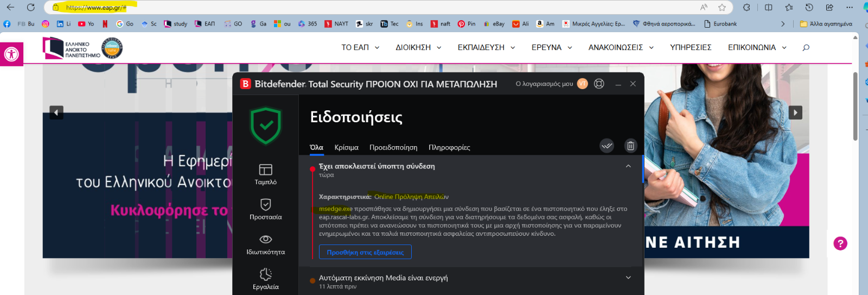
Task: Open Instagram bookmark
Action: 46,24
